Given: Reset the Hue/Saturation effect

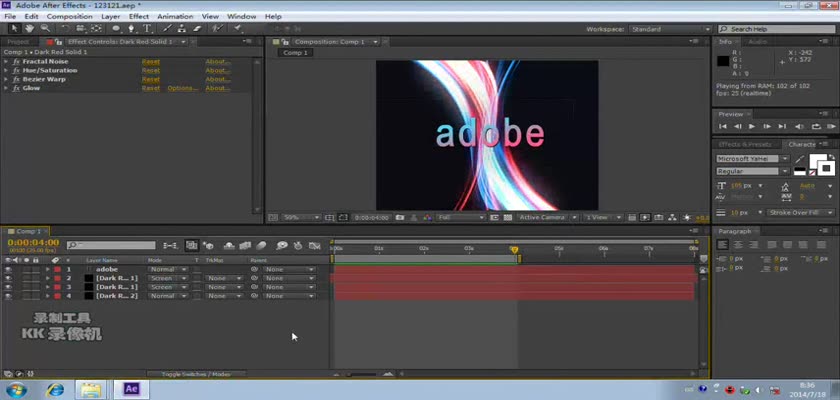Looking at the screenshot, I should (x=150, y=70).
